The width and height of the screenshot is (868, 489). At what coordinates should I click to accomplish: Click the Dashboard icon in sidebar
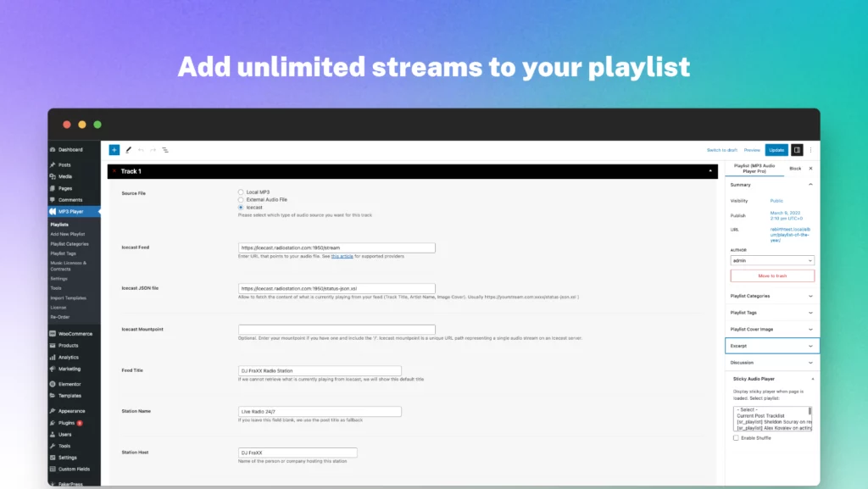[x=53, y=149]
